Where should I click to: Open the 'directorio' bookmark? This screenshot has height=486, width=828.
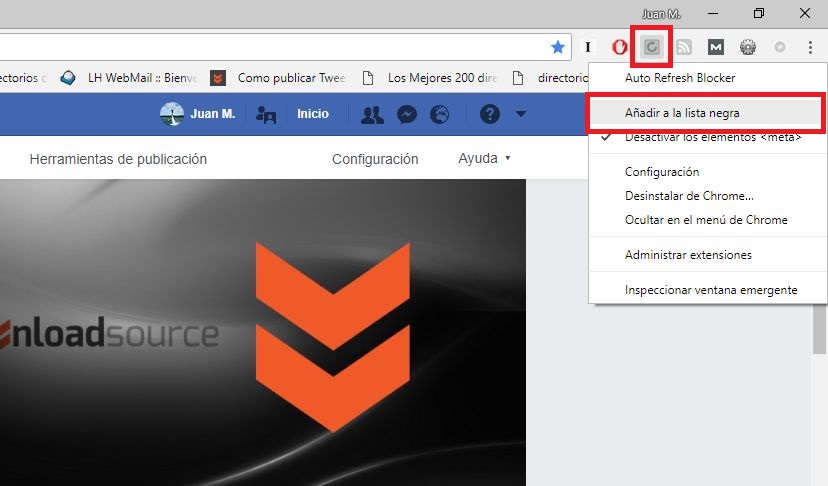tap(550, 78)
